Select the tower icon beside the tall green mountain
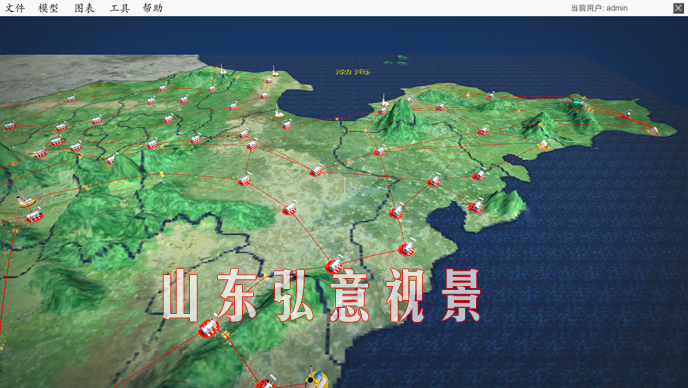 point(384,101)
